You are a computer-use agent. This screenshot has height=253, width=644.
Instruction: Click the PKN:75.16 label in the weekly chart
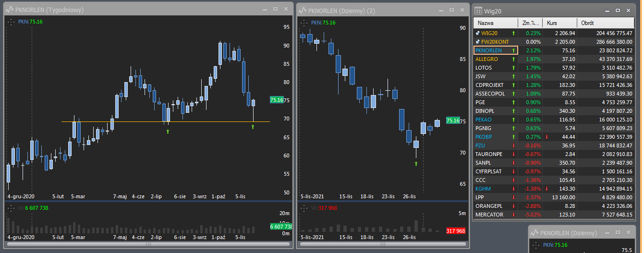pos(30,22)
